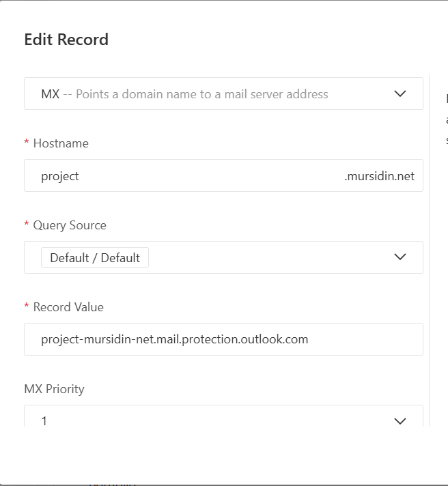Viewport: 448px width, 486px height.
Task: Click the Hostname field label
Action: click(x=61, y=143)
